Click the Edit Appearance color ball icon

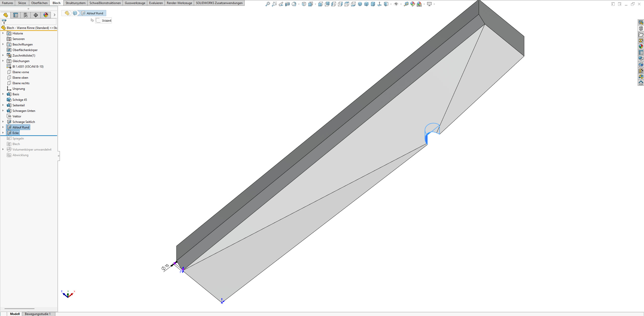point(412,4)
